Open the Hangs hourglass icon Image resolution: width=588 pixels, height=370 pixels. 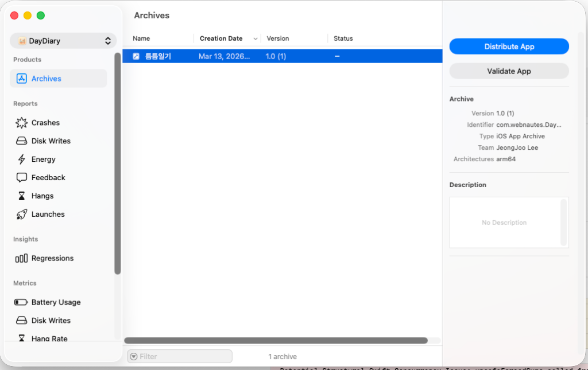pyautogui.click(x=21, y=196)
